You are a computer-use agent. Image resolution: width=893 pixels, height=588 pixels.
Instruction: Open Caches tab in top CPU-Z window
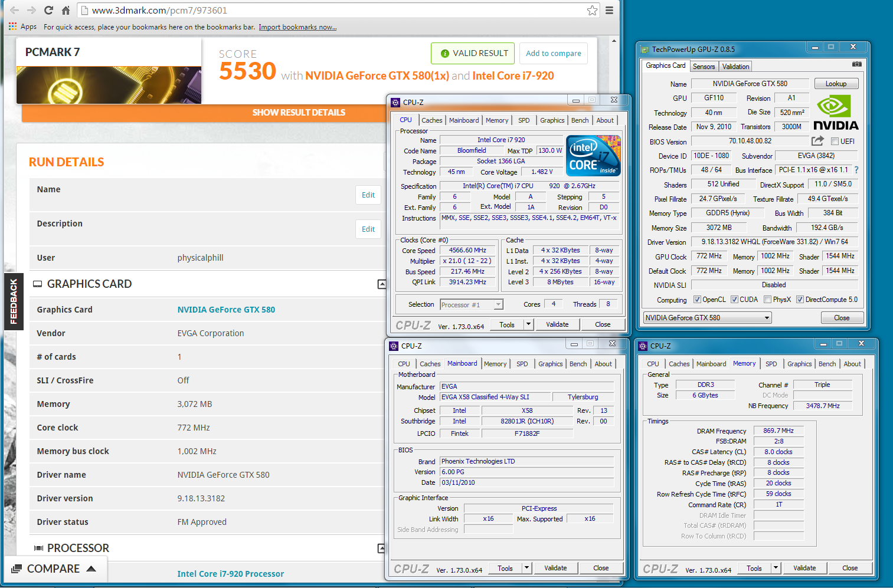(431, 120)
